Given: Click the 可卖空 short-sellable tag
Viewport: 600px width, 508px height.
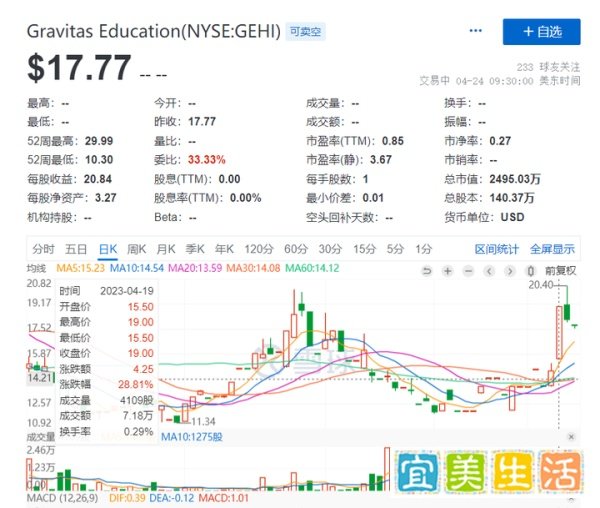Looking at the screenshot, I should (x=305, y=31).
